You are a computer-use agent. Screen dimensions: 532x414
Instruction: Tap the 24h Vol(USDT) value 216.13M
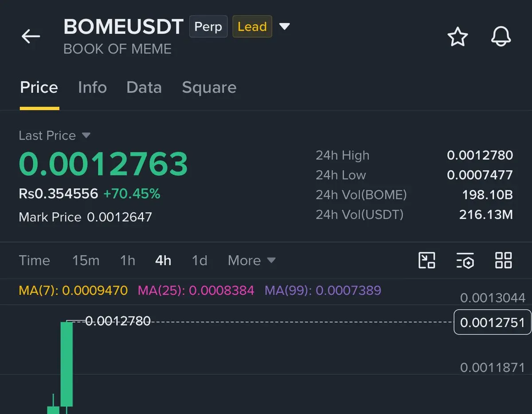pos(486,215)
